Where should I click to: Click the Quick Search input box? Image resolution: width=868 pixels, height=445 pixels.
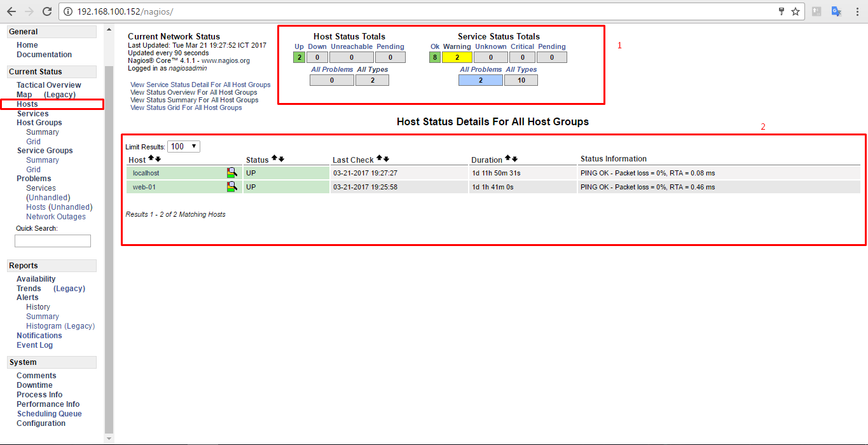coord(53,241)
